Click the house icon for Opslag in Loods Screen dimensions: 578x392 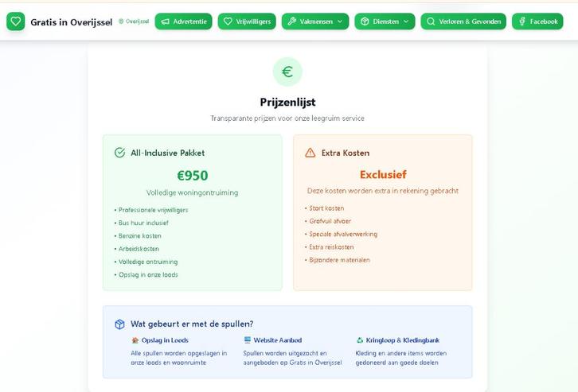point(135,340)
